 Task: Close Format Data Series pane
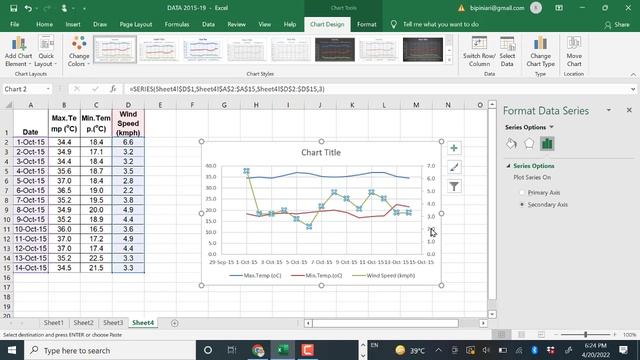pyautogui.click(x=629, y=110)
